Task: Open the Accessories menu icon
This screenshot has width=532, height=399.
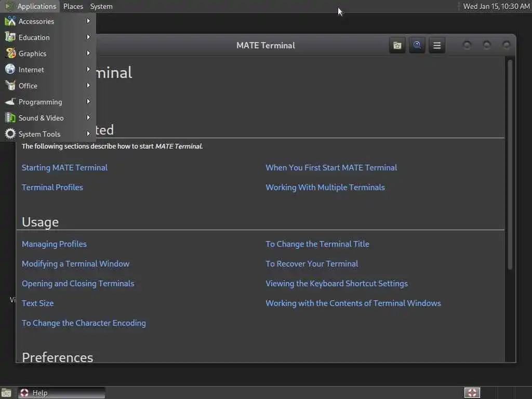Action: click(10, 21)
